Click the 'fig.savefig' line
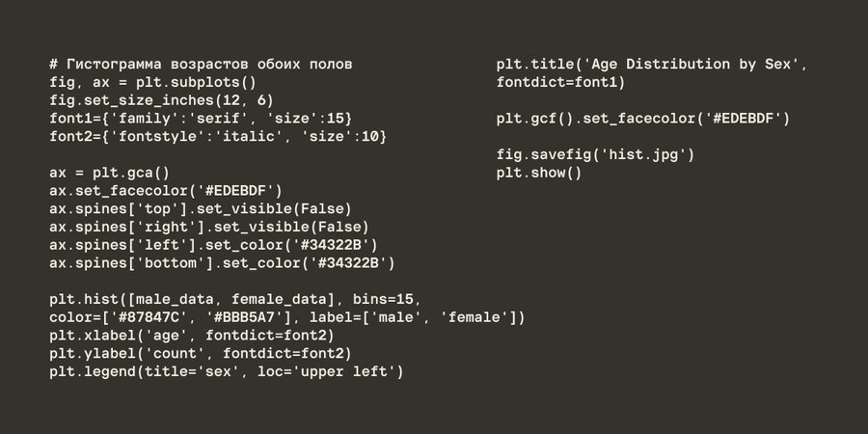Image resolution: width=868 pixels, height=434 pixels. (595, 155)
